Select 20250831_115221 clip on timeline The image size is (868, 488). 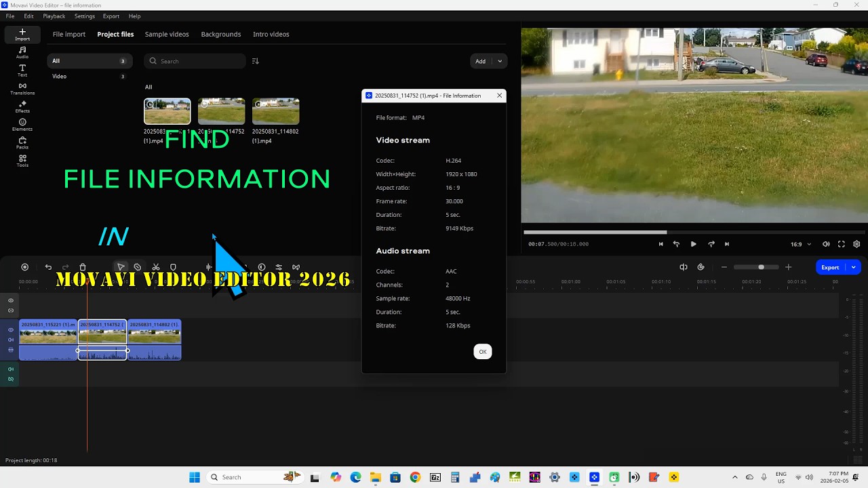(48, 340)
